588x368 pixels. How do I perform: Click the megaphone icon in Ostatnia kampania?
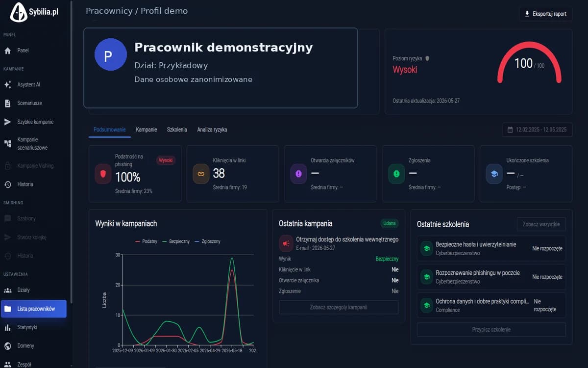(x=286, y=243)
